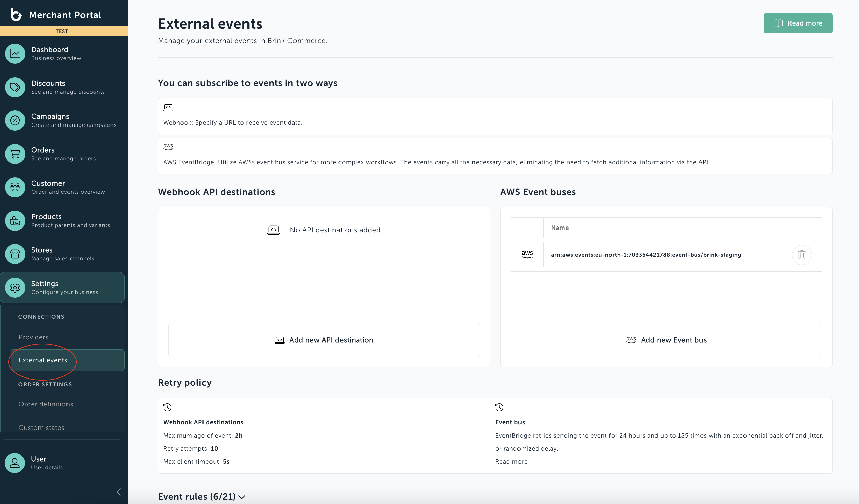Click the green Read more button
Image resolution: width=859 pixels, height=504 pixels.
[x=798, y=23]
